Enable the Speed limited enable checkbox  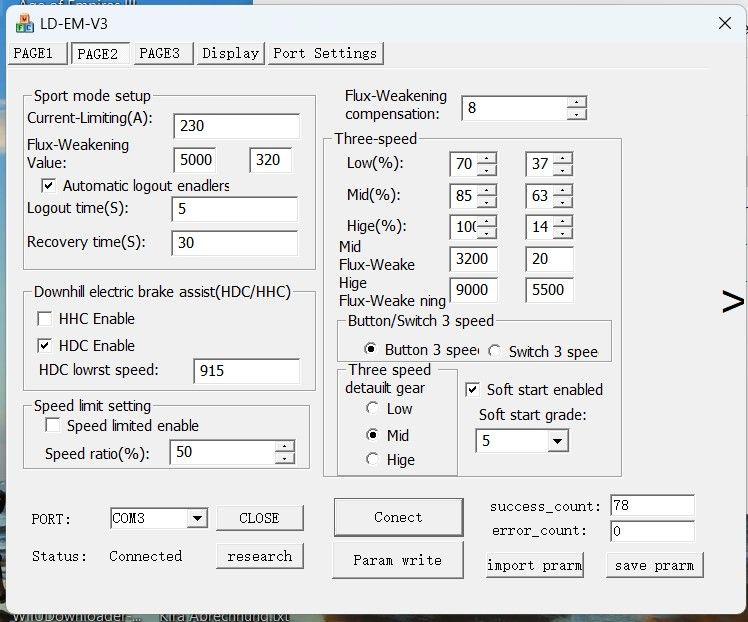pos(53,426)
